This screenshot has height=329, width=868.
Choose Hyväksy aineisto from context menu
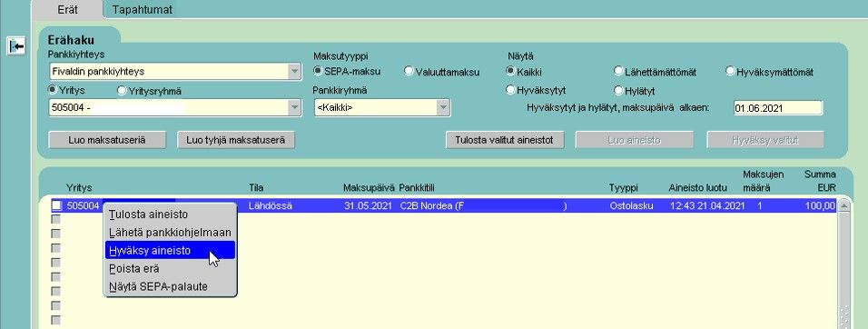(x=171, y=250)
